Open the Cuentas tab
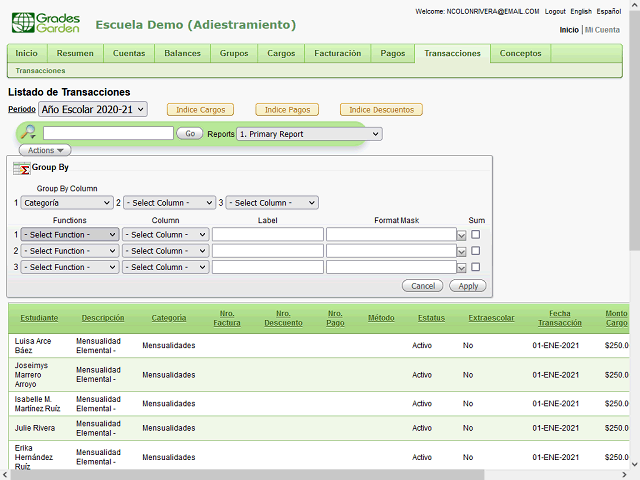Viewport: 640px width, 480px height. click(129, 53)
